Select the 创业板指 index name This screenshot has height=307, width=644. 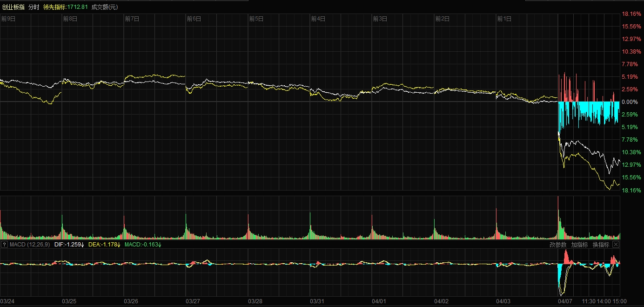point(13,7)
